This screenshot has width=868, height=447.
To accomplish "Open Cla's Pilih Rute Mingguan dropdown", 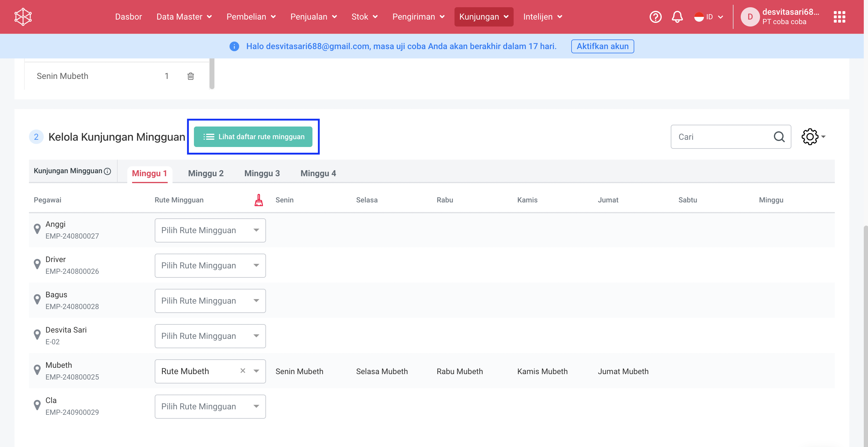I will (x=210, y=406).
